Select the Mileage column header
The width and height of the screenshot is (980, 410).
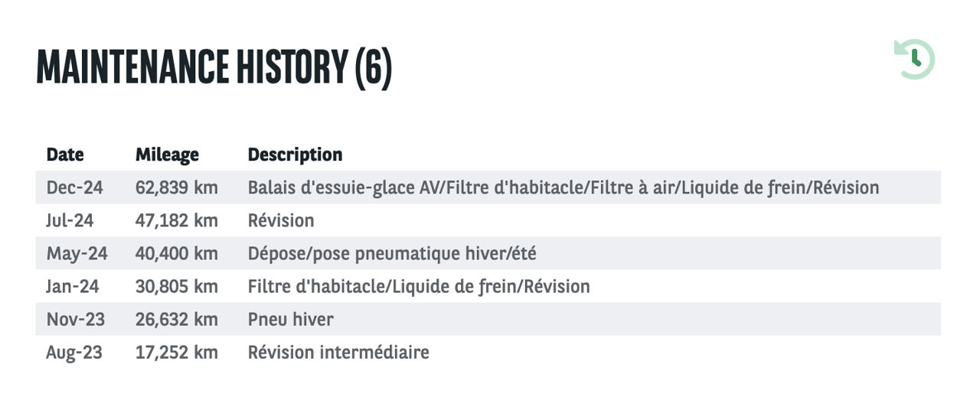[x=167, y=155]
